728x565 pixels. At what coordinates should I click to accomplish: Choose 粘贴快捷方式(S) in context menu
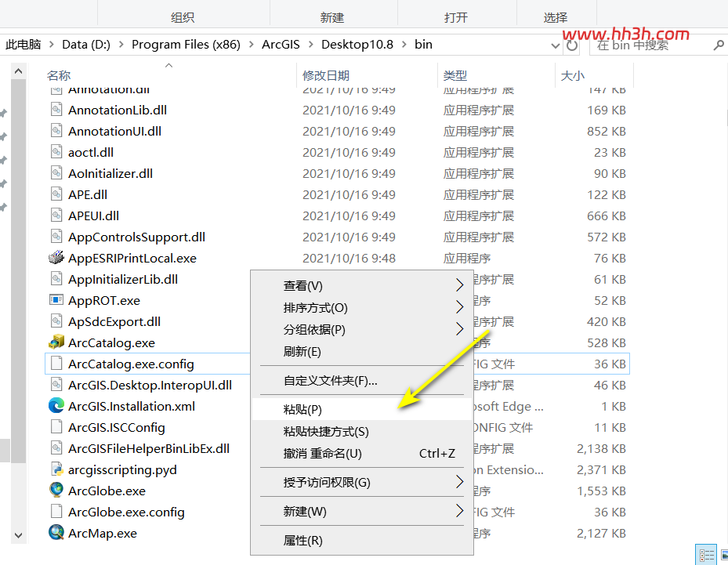(362, 431)
